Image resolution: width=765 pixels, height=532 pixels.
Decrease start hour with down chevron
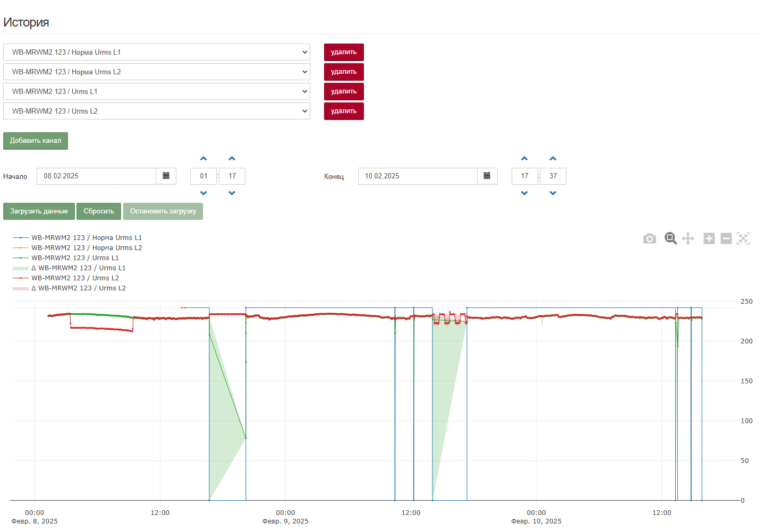click(203, 193)
